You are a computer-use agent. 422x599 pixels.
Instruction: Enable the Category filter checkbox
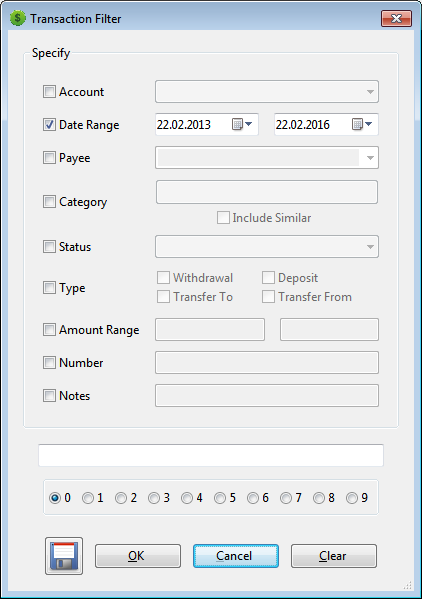coord(49,201)
